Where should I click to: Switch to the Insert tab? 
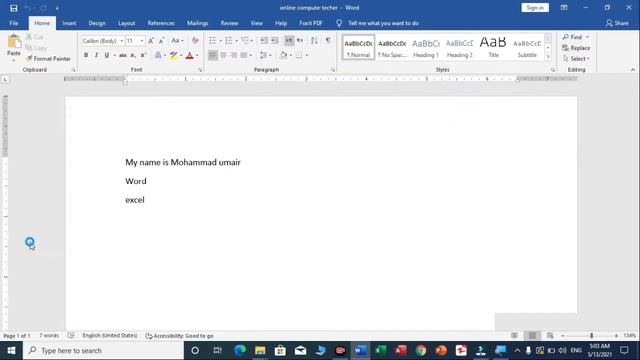click(69, 23)
